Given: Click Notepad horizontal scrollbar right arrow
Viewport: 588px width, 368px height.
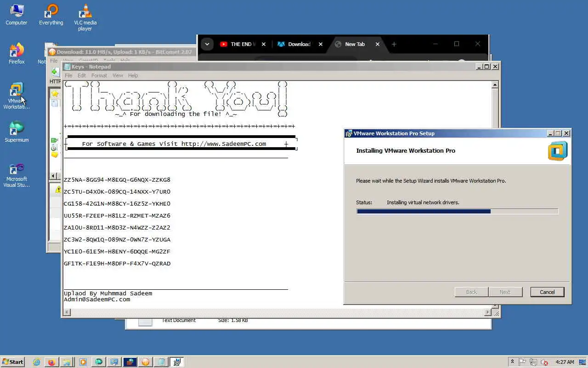Looking at the screenshot, I should (x=487, y=312).
